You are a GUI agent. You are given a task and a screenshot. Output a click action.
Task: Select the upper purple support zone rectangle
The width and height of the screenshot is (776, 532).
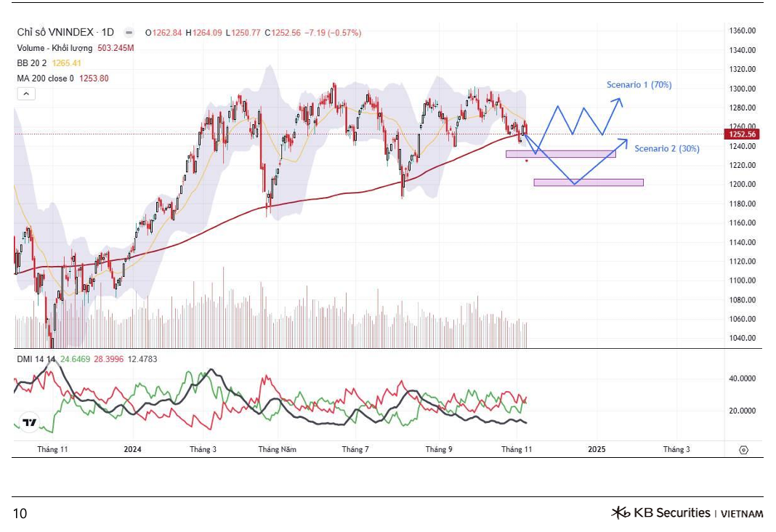560,153
